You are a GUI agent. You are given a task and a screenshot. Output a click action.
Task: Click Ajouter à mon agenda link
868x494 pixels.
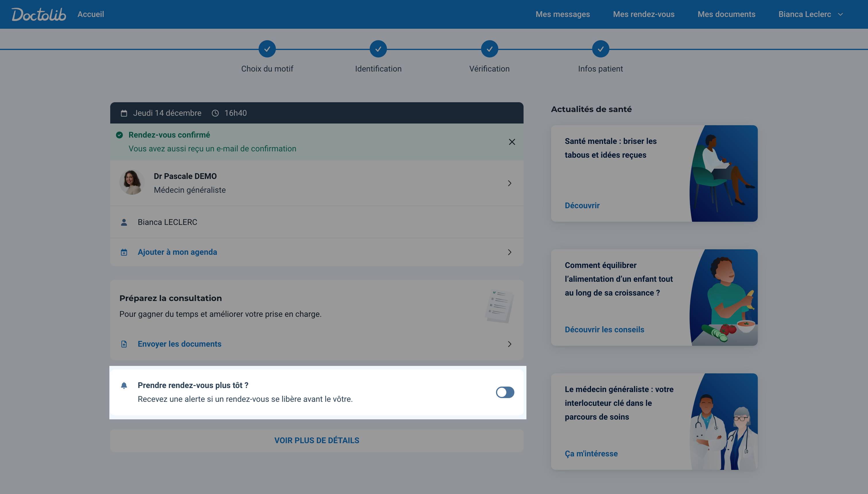coord(177,252)
